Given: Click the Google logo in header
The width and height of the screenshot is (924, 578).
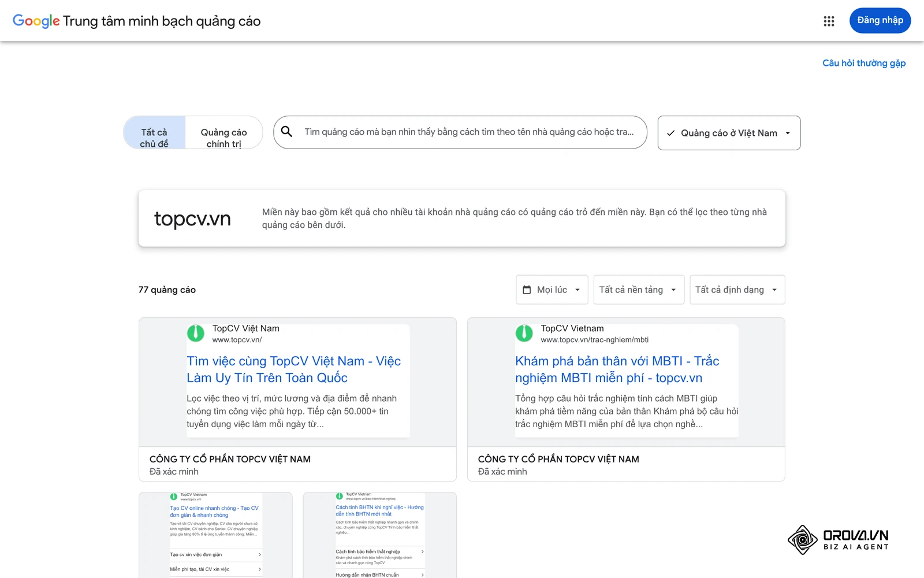Looking at the screenshot, I should (36, 21).
